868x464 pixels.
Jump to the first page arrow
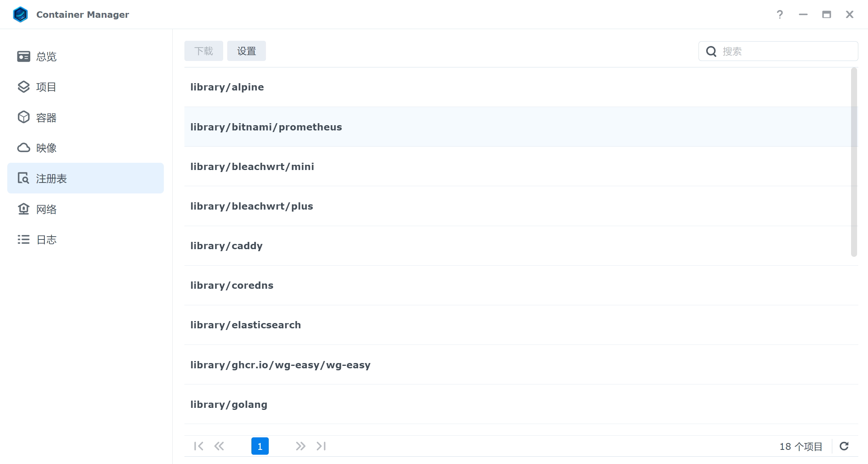[199, 446]
